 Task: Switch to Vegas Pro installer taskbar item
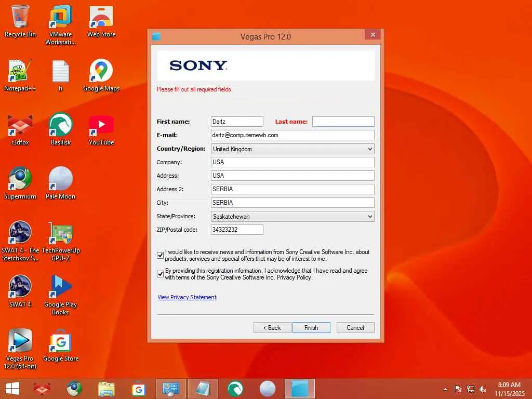tap(300, 389)
